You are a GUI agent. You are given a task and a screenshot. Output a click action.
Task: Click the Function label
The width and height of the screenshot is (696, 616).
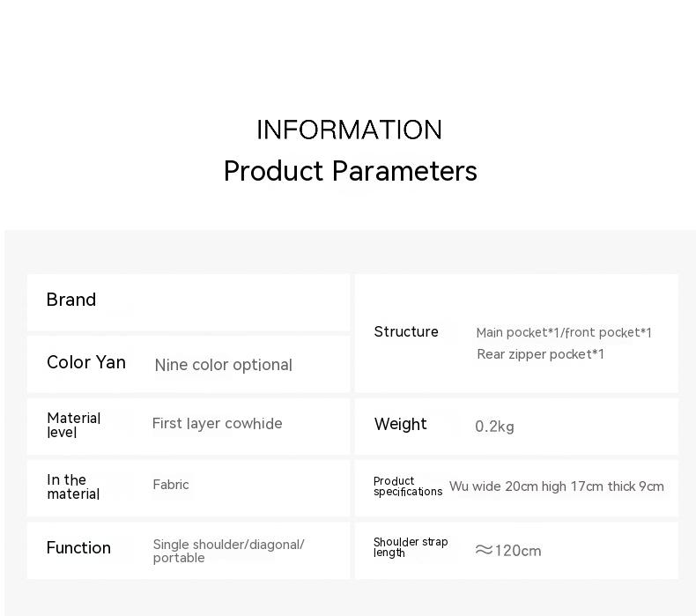pos(78,548)
